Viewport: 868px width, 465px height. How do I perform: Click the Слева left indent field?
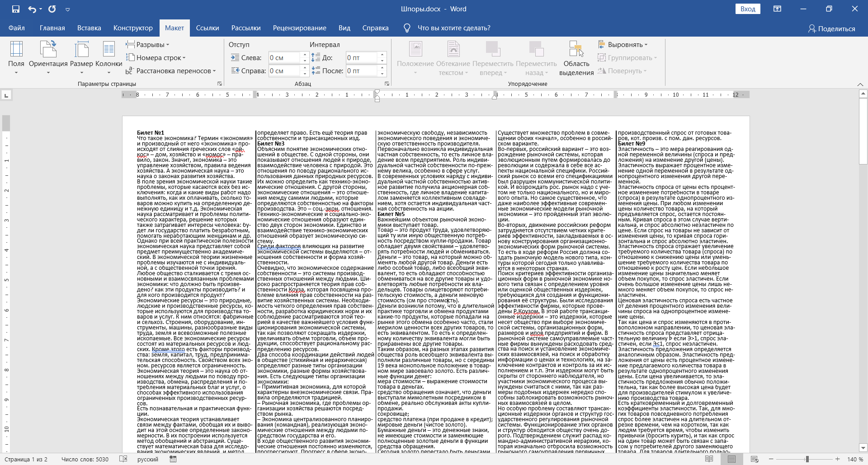click(x=284, y=58)
